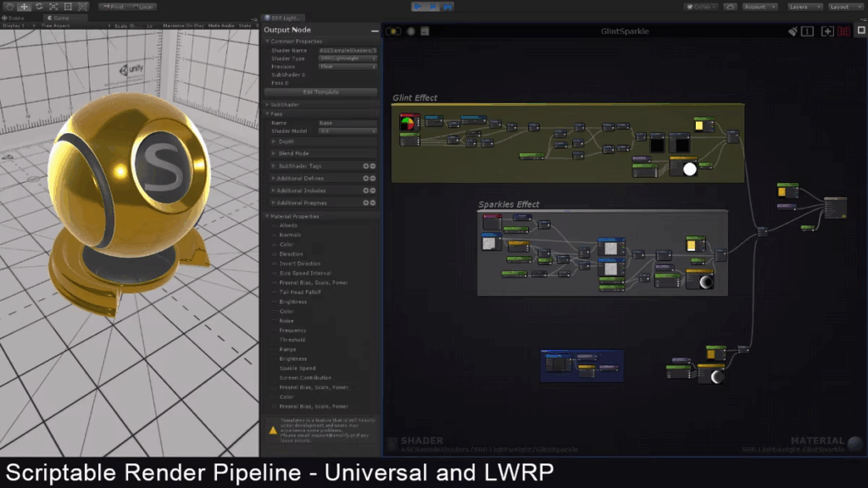Open the Layers dropdown
Viewport: 868px width, 488px height.
804,7
